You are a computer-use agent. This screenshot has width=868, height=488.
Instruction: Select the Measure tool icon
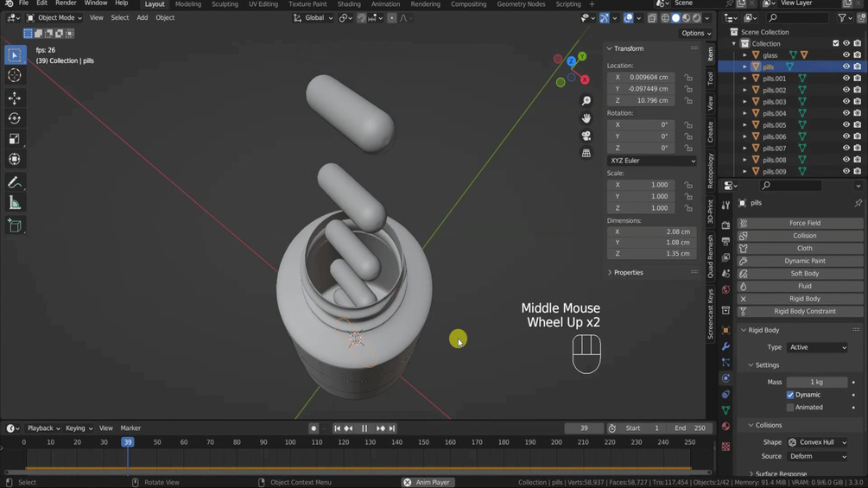pyautogui.click(x=15, y=203)
